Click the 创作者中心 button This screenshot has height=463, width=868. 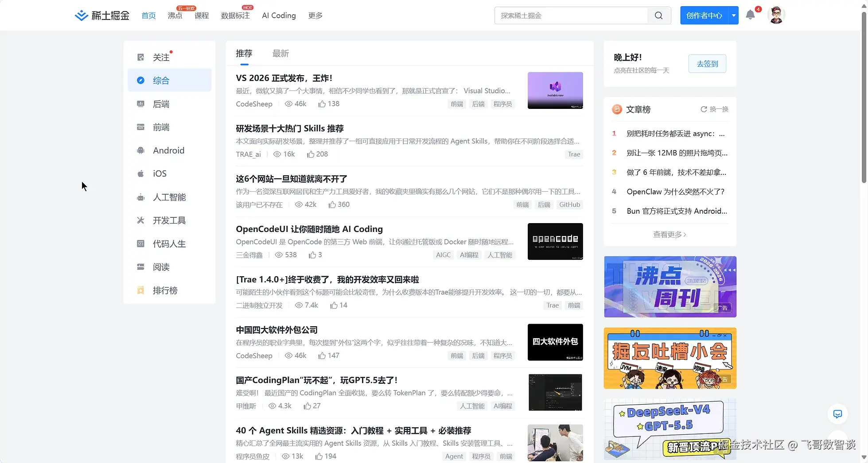705,15
